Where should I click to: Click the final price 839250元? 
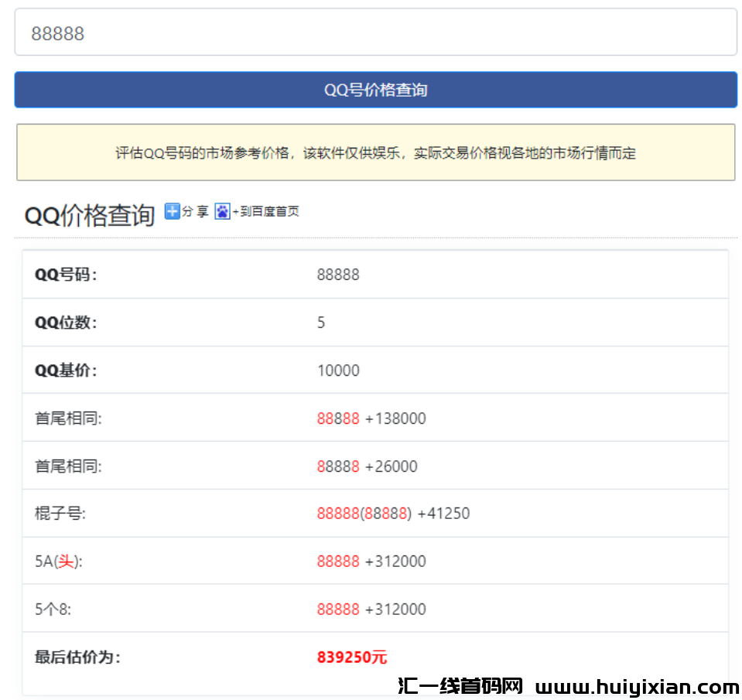click(350, 657)
